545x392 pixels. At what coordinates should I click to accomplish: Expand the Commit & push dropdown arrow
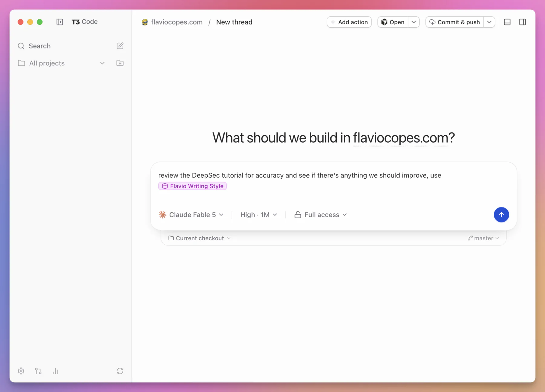pos(489,22)
